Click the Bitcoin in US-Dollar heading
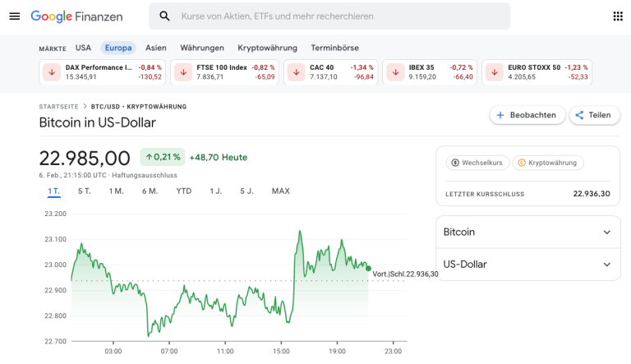The image size is (631, 364). (x=98, y=122)
